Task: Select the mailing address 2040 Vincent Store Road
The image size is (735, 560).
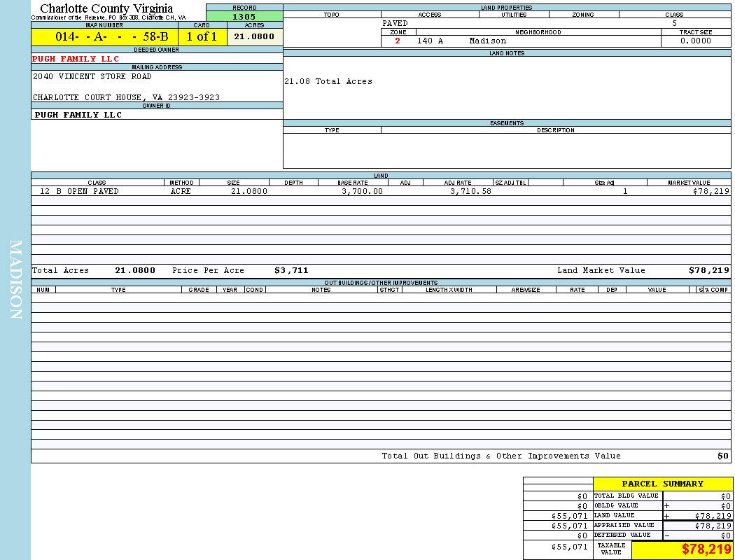Action: 92,76
